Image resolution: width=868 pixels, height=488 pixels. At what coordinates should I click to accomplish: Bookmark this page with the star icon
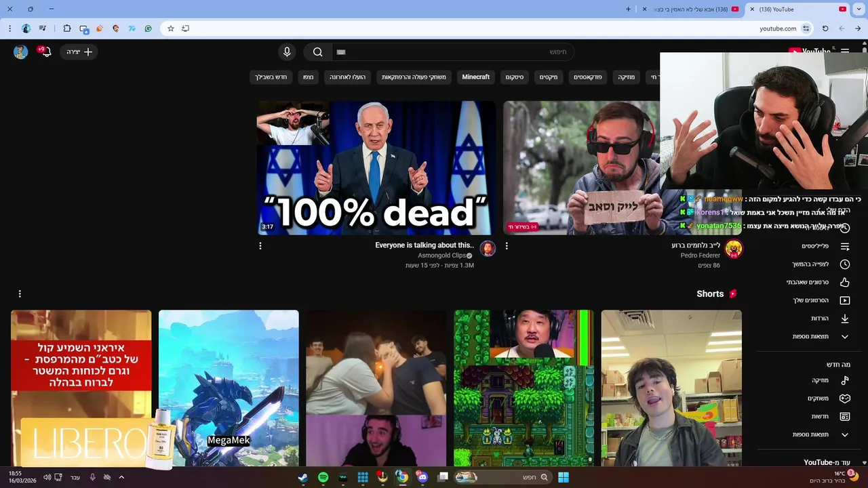click(171, 28)
